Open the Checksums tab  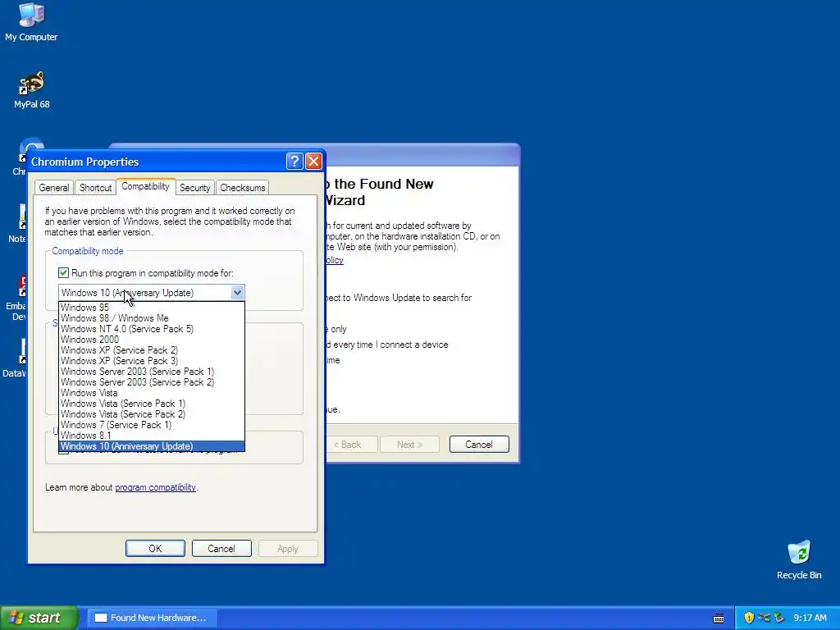tap(242, 188)
